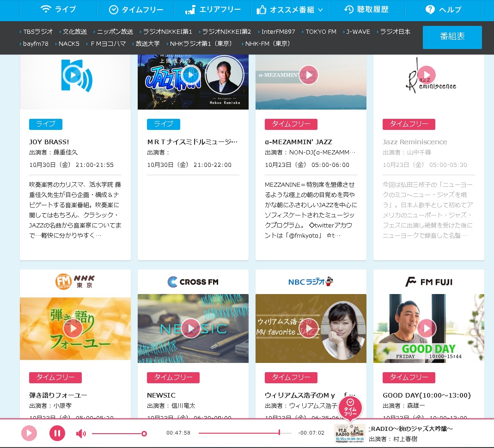The width and height of the screenshot is (494, 448).
Task: Click 出演者：森雄一 on GOOD DAY card
Action: pyautogui.click(x=403, y=406)
